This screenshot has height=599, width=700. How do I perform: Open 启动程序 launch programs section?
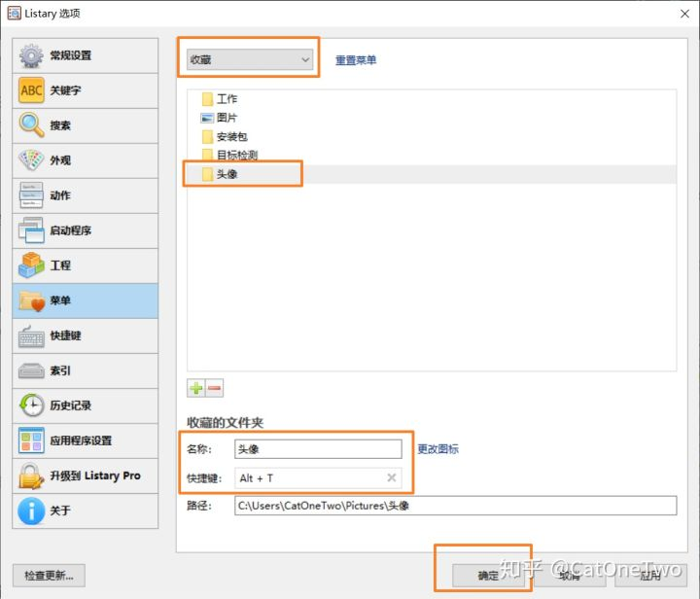(85, 230)
